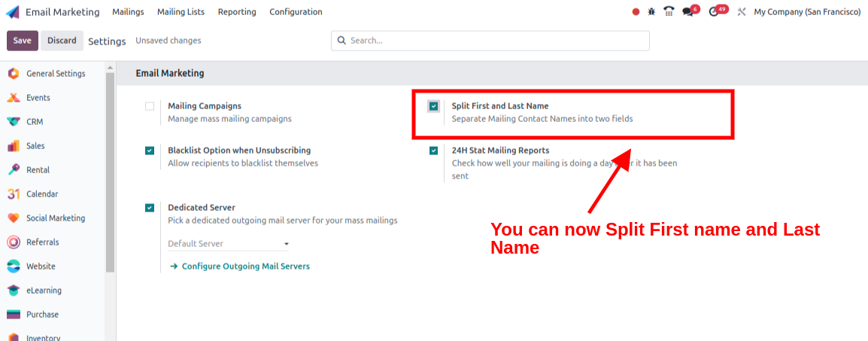Image resolution: width=868 pixels, height=341 pixels.
Task: Disable 24H Stat Mailing Reports checkbox
Action: [433, 151]
